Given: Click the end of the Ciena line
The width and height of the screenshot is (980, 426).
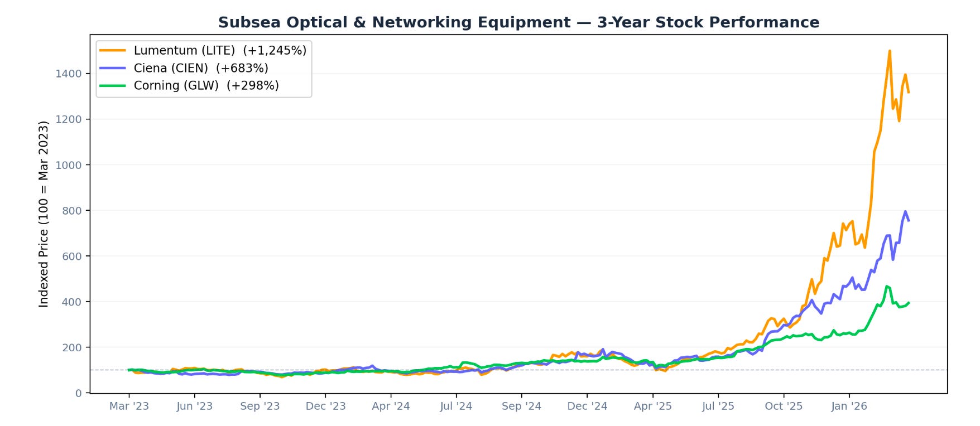Looking at the screenshot, I should point(909,221).
